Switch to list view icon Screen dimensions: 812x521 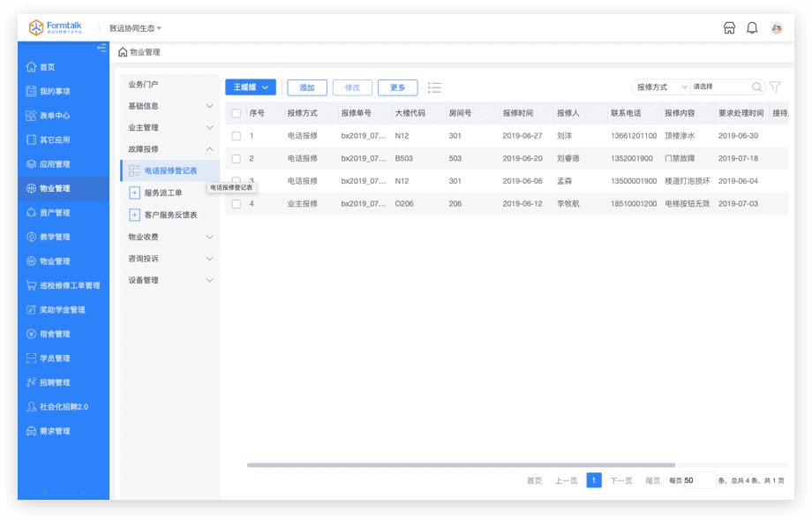(434, 87)
